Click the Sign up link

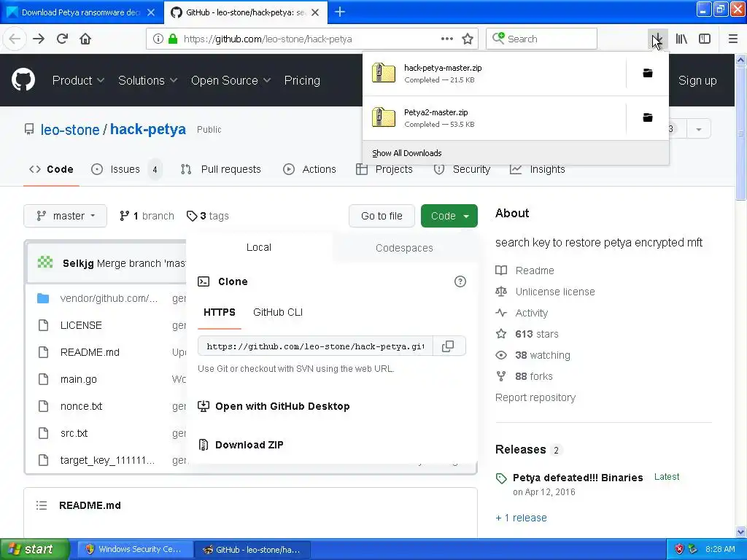point(697,80)
